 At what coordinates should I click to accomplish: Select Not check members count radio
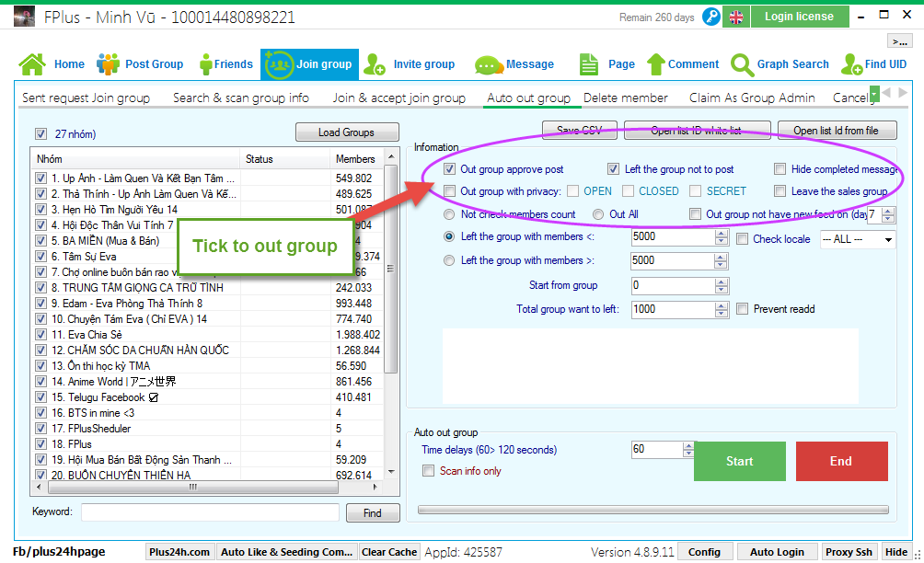(449, 214)
